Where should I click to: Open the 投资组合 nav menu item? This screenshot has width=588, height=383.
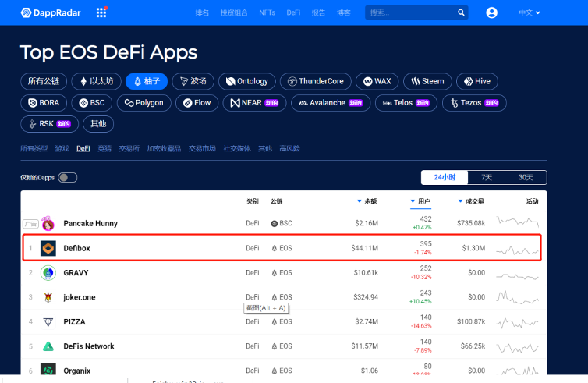coord(234,12)
